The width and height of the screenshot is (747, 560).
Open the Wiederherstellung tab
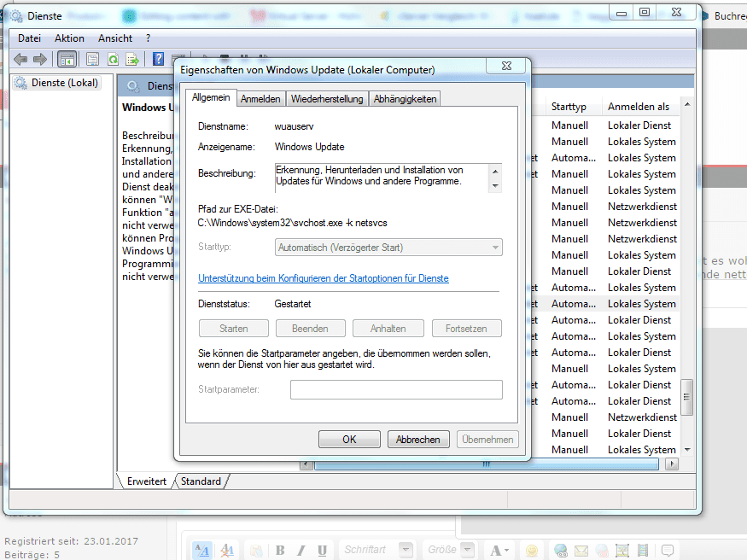(327, 98)
